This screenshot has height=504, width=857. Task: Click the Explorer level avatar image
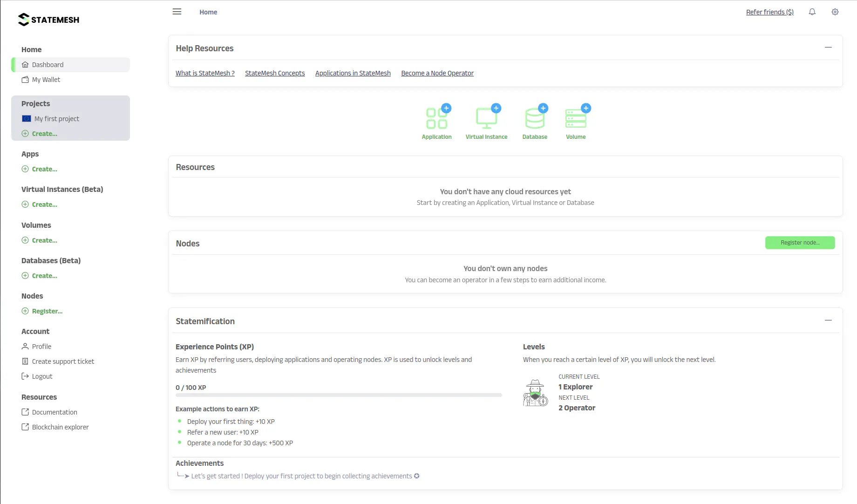pos(535,393)
